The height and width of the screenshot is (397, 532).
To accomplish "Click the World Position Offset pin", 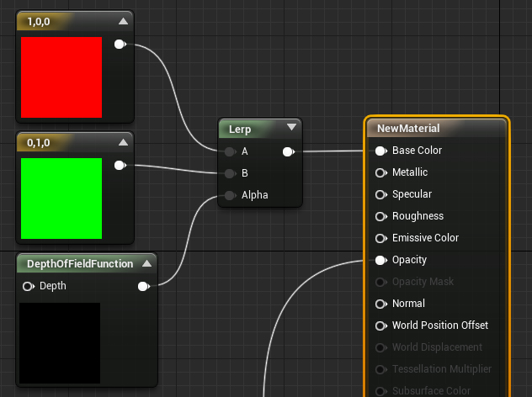I will 381,326.
